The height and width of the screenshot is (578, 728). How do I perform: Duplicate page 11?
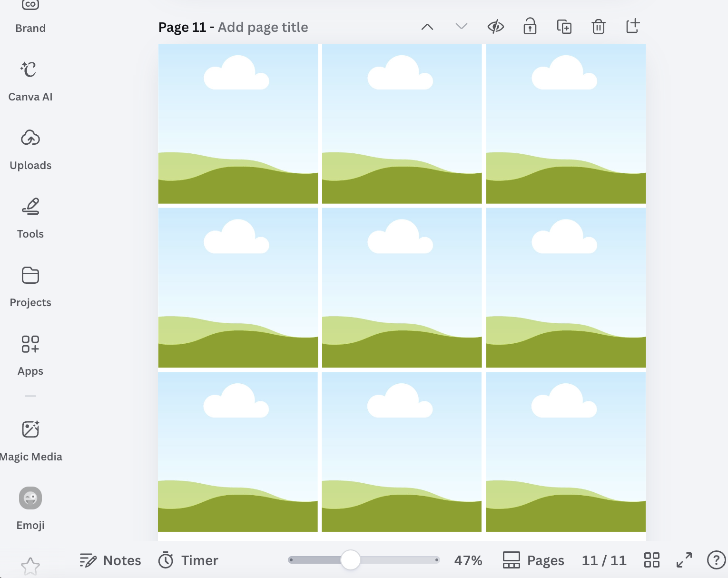point(564,27)
